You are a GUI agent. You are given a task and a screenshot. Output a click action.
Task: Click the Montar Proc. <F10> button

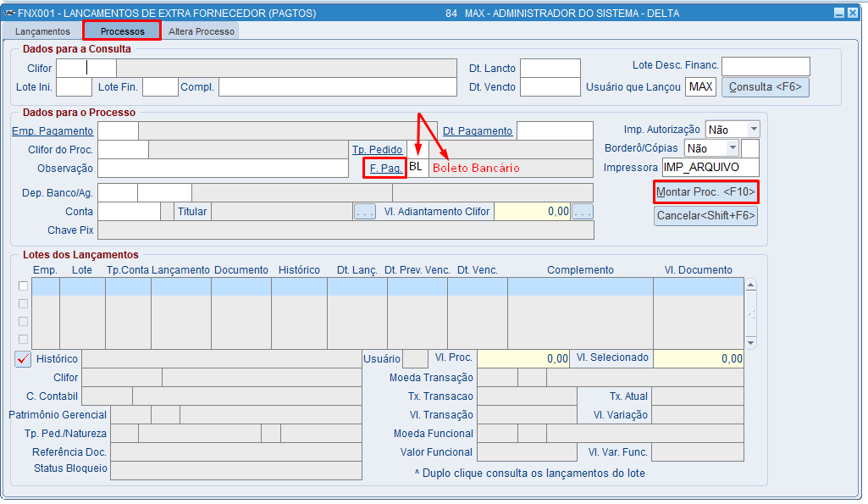(x=705, y=192)
